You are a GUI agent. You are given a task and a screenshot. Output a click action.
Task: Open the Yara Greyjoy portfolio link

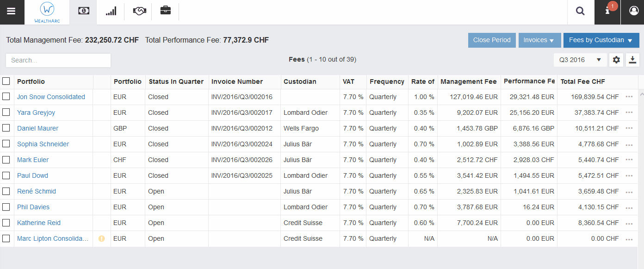click(36, 113)
